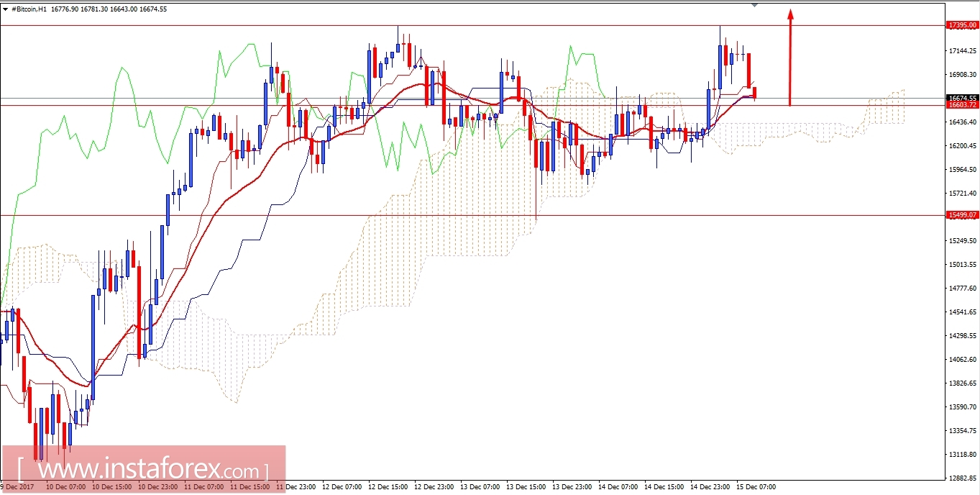Click price axis value 13354.75

[962, 431]
